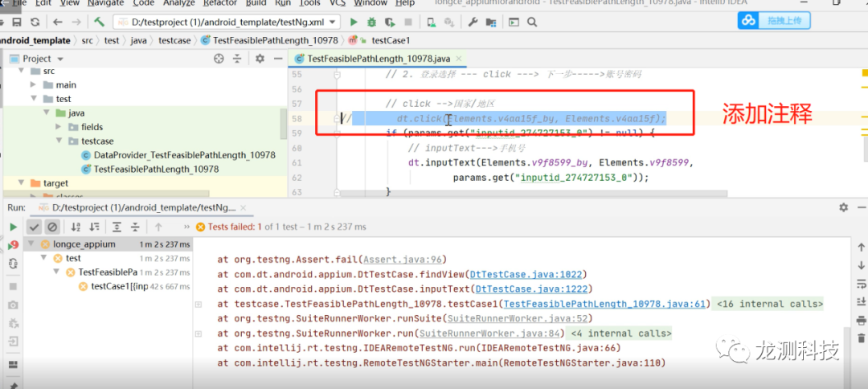
Task: Save all files with the floppy disk icon
Action: click(17, 23)
